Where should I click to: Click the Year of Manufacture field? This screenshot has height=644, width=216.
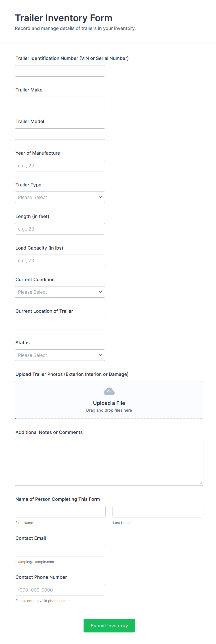pos(60,166)
